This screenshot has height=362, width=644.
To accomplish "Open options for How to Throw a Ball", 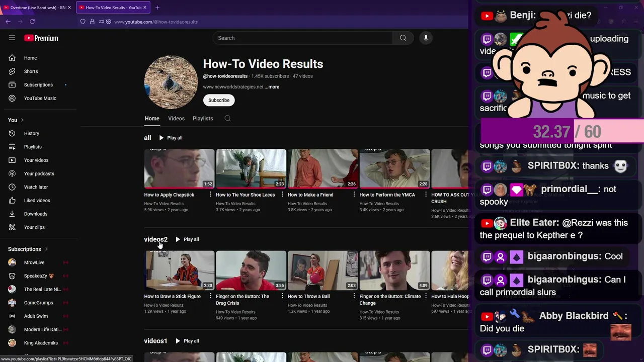I will (354, 296).
